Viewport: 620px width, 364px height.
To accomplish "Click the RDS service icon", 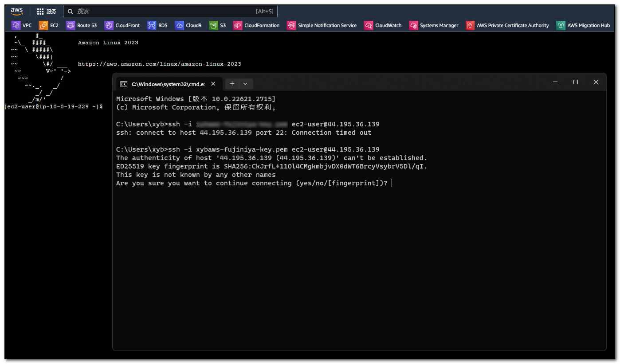I will click(x=152, y=26).
